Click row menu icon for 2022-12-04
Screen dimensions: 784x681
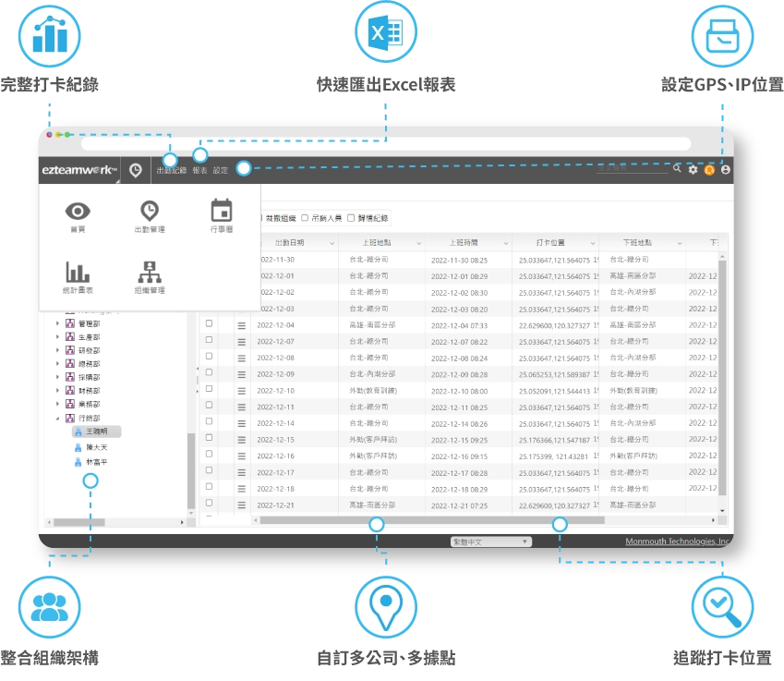(x=241, y=325)
